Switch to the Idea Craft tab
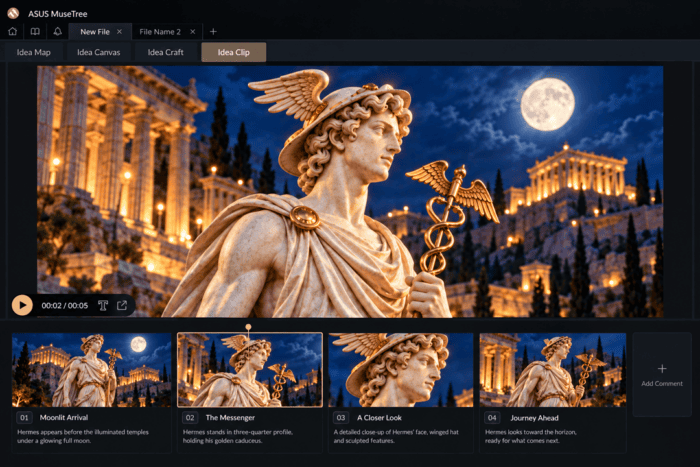This screenshot has height=467, width=700. 166,52
